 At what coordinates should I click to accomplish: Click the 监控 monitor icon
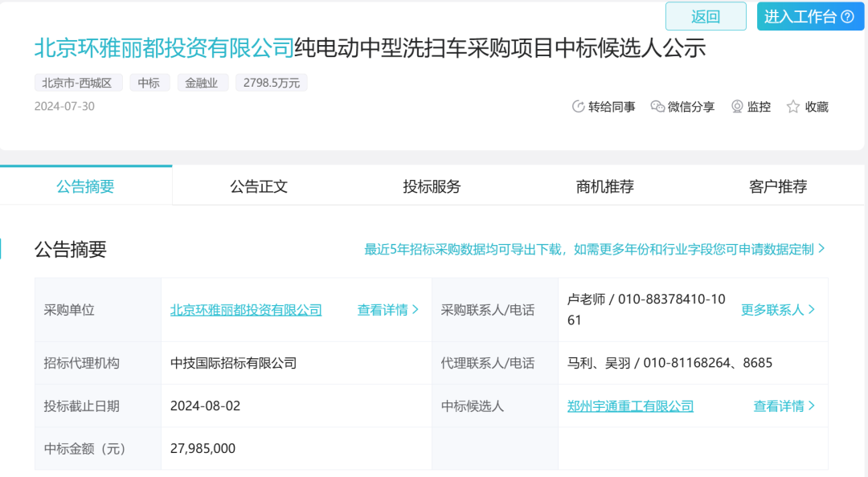737,107
